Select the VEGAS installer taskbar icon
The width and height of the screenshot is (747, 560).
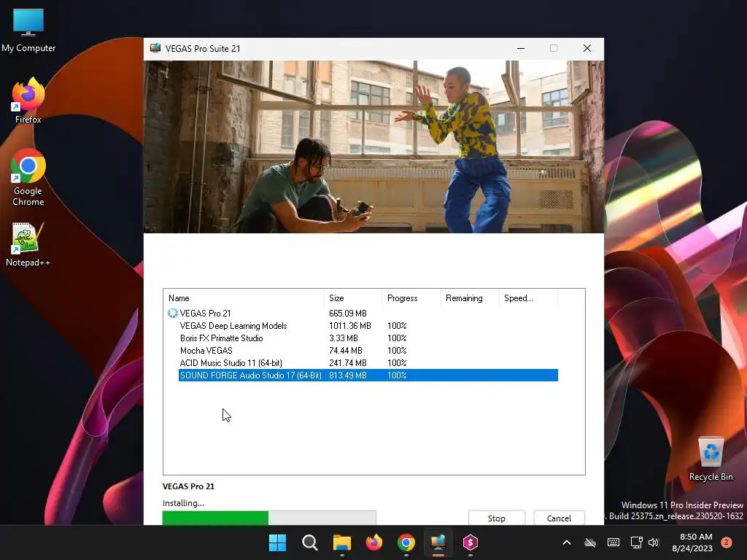tap(438, 542)
